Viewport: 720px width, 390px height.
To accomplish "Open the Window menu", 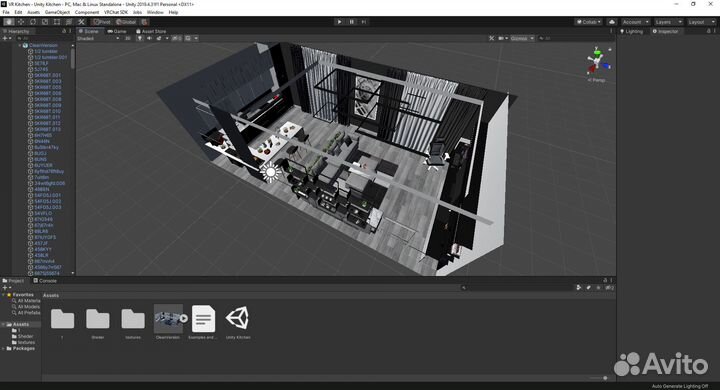I will point(155,12).
